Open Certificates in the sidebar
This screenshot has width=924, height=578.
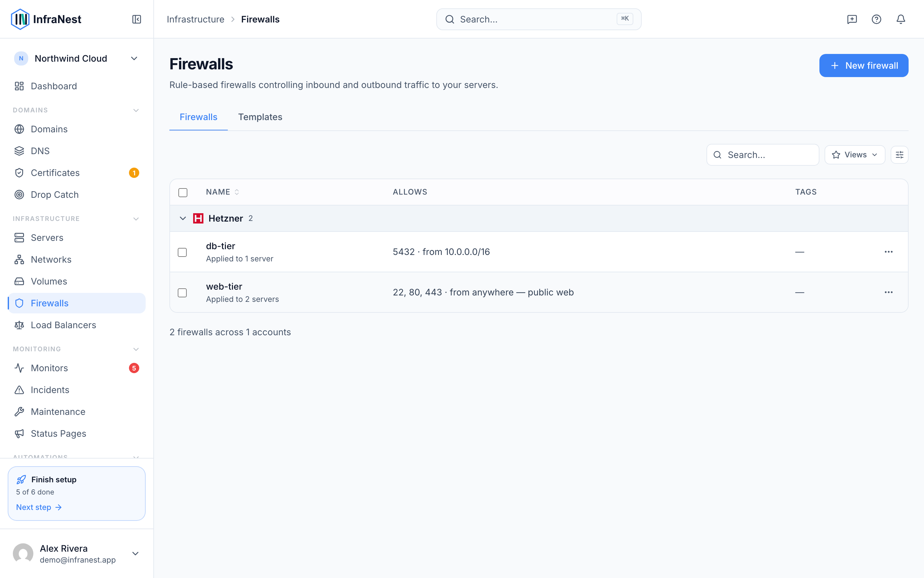click(x=76, y=173)
